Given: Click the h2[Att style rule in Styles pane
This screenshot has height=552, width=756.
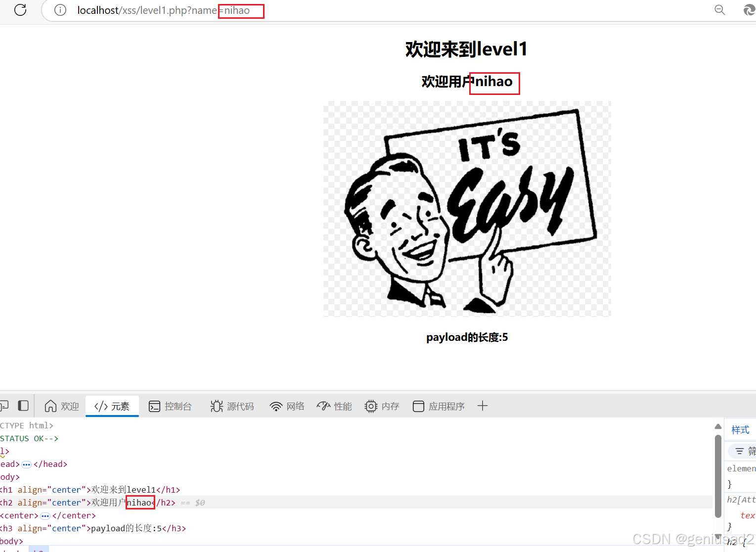Looking at the screenshot, I should (x=741, y=500).
